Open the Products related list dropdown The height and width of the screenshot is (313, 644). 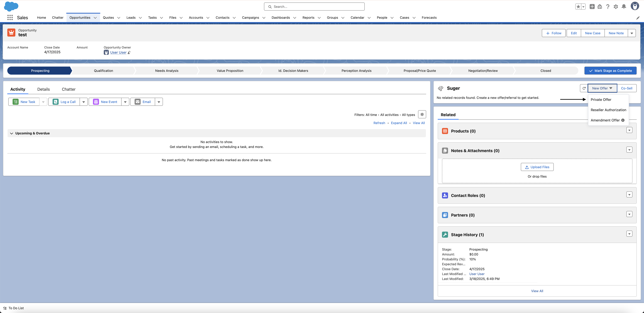point(629,130)
